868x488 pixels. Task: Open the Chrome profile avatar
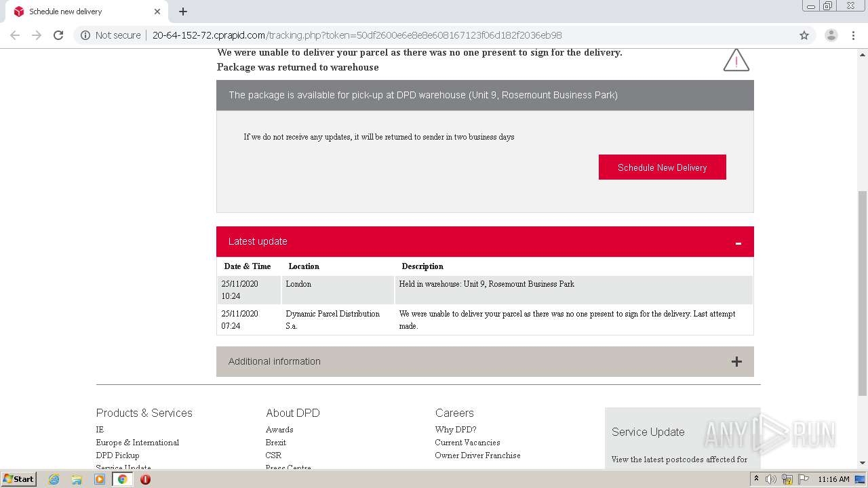[831, 35]
